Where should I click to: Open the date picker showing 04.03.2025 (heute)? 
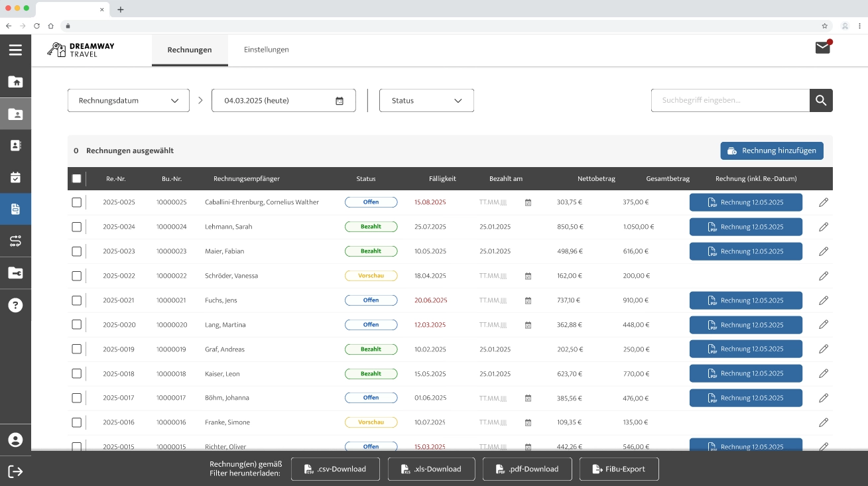[x=283, y=101]
